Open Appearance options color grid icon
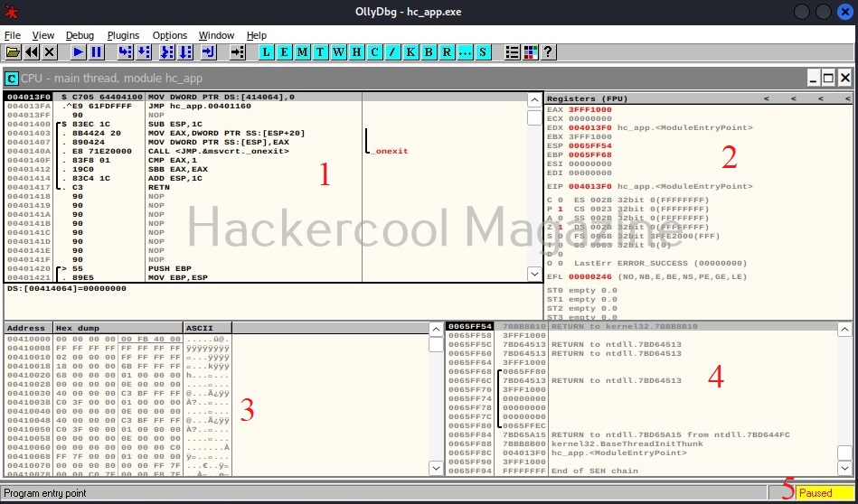This screenshot has width=858, height=504. tap(530, 52)
